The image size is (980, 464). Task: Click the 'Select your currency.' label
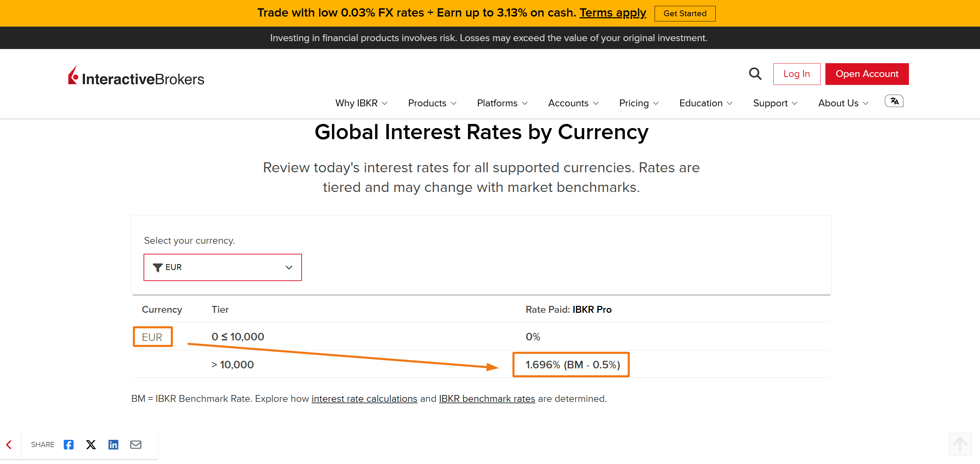tap(189, 241)
